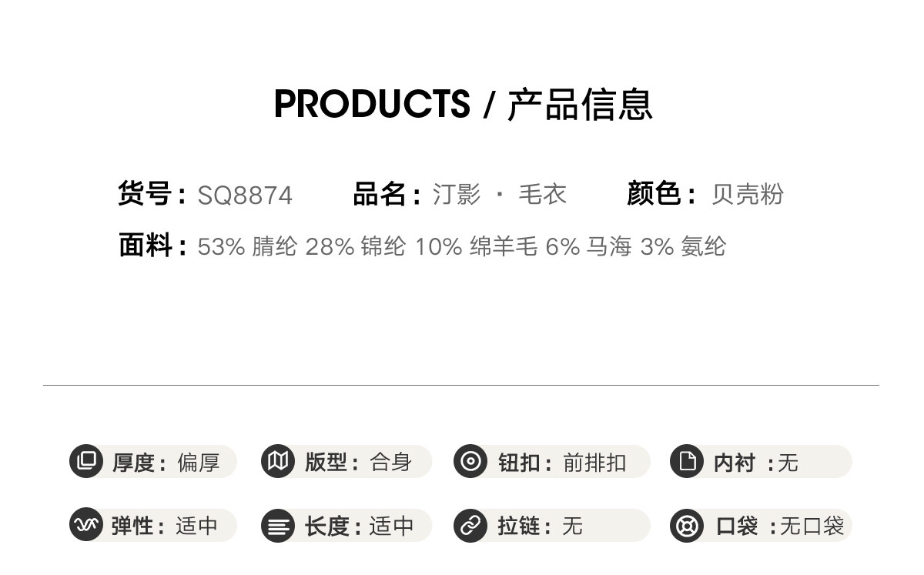
Task: Click the fabric composition text line
Action: tap(461, 247)
